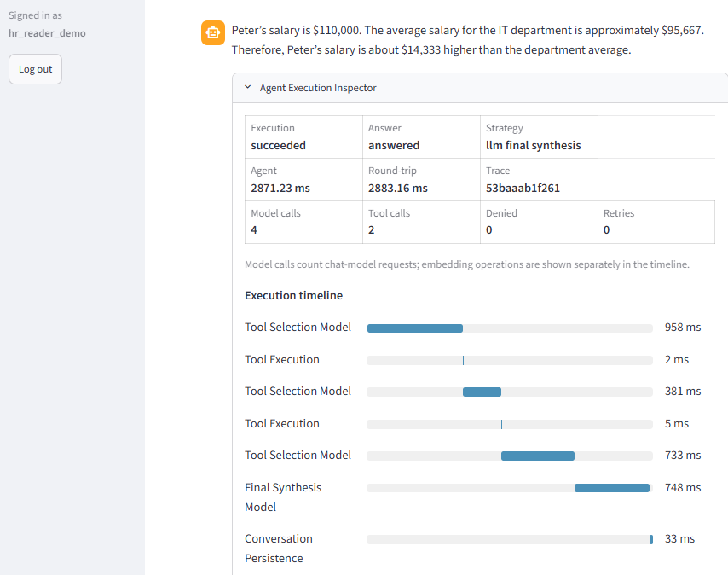Viewport: 728px width, 575px height.
Task: Click the hr_reader_demo username text
Action: point(47,33)
